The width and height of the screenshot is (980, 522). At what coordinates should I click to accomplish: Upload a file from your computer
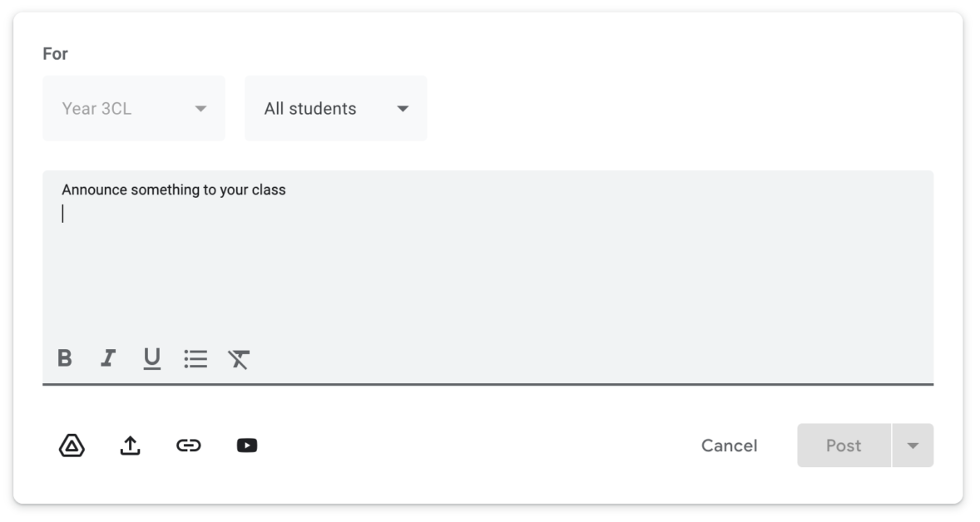pyautogui.click(x=131, y=446)
